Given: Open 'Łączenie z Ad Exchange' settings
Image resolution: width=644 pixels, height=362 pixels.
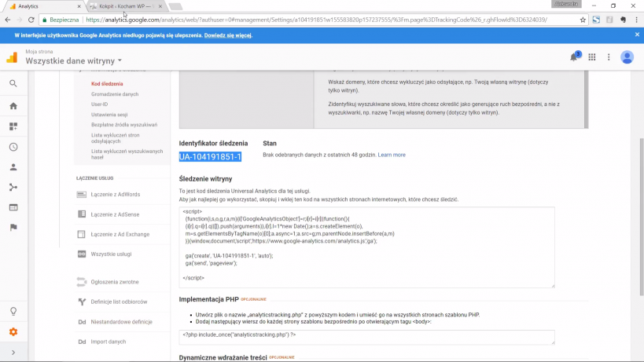Looking at the screenshot, I should (120, 234).
